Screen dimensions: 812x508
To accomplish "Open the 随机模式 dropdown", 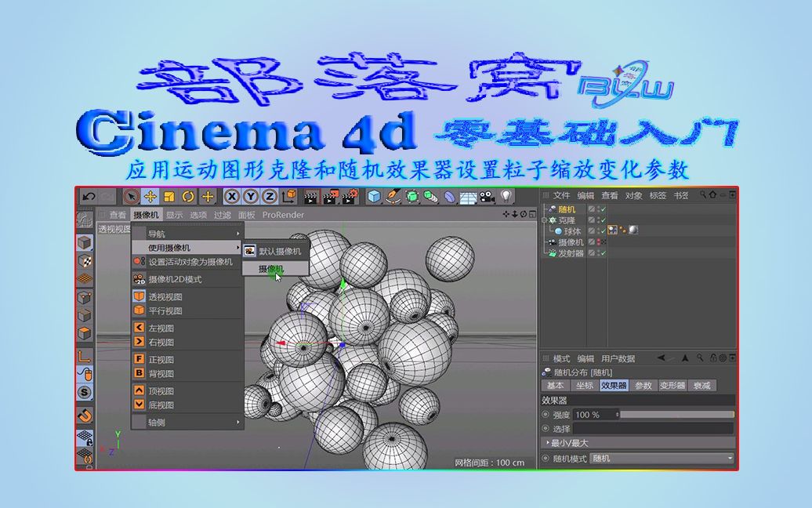I will click(662, 458).
